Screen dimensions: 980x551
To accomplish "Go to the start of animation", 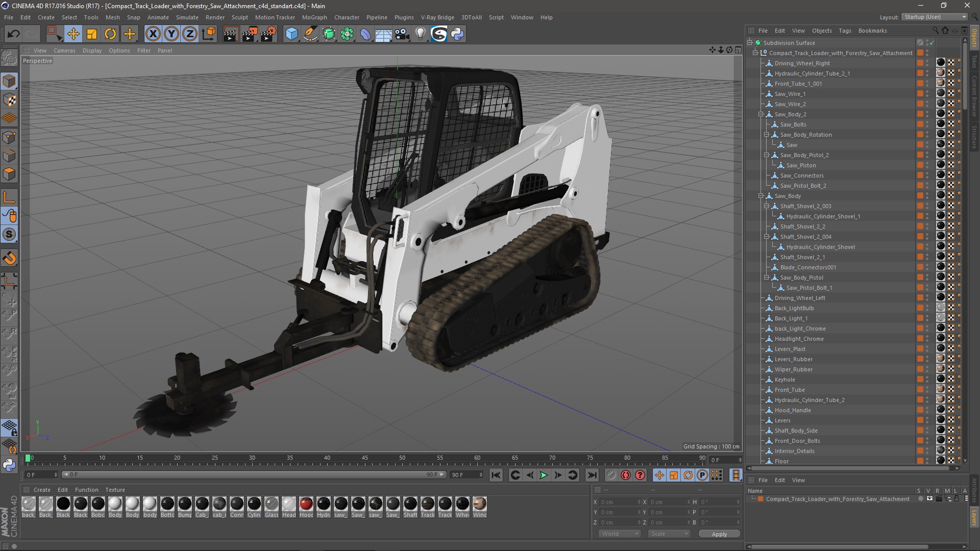I will pos(496,475).
